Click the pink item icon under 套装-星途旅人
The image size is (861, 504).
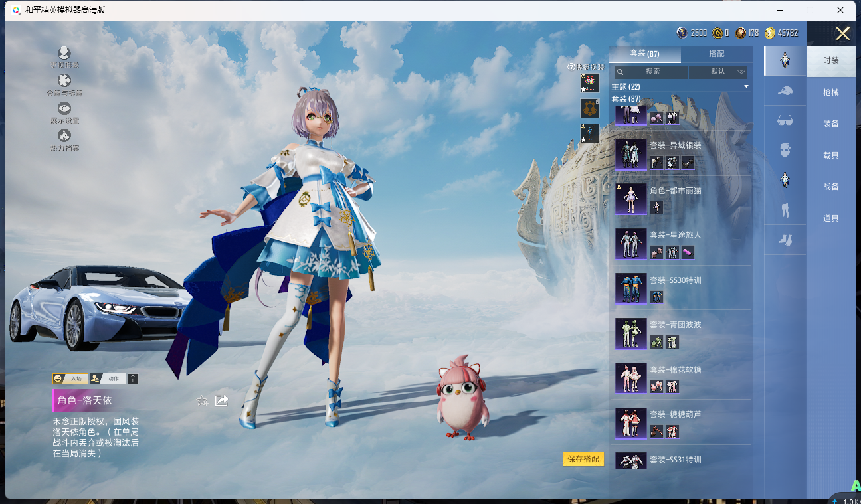(x=688, y=252)
